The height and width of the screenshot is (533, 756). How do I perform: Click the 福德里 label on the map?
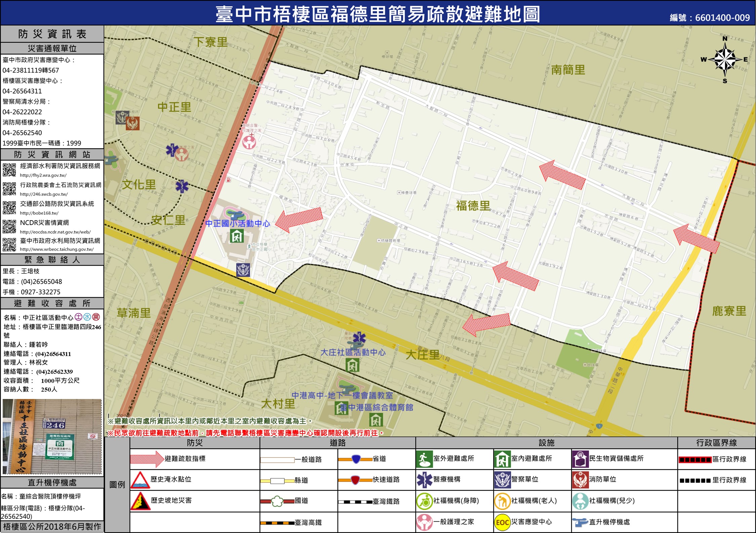[x=473, y=206]
